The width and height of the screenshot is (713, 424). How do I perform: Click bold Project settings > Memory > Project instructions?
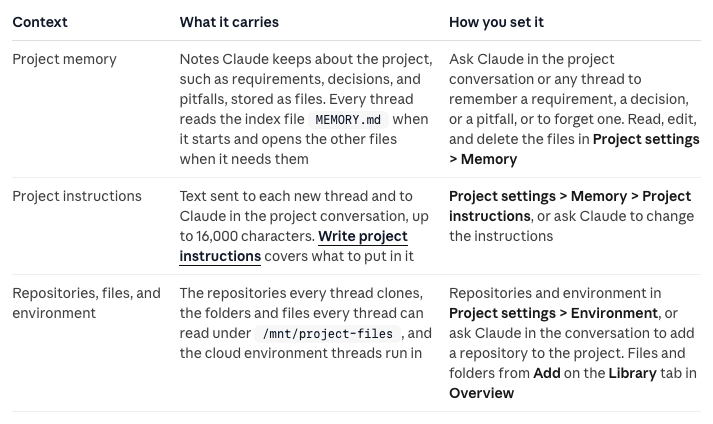tap(570, 206)
